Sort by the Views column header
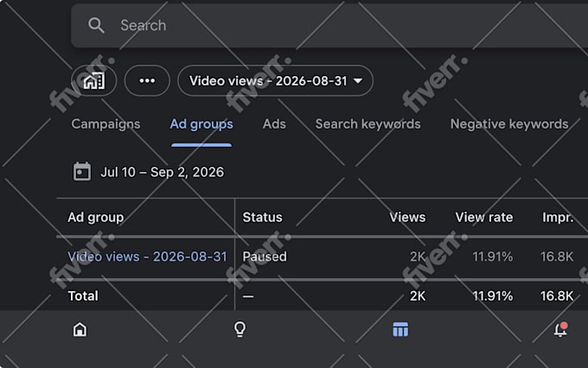Viewport: 588px width, 368px height. click(x=407, y=218)
